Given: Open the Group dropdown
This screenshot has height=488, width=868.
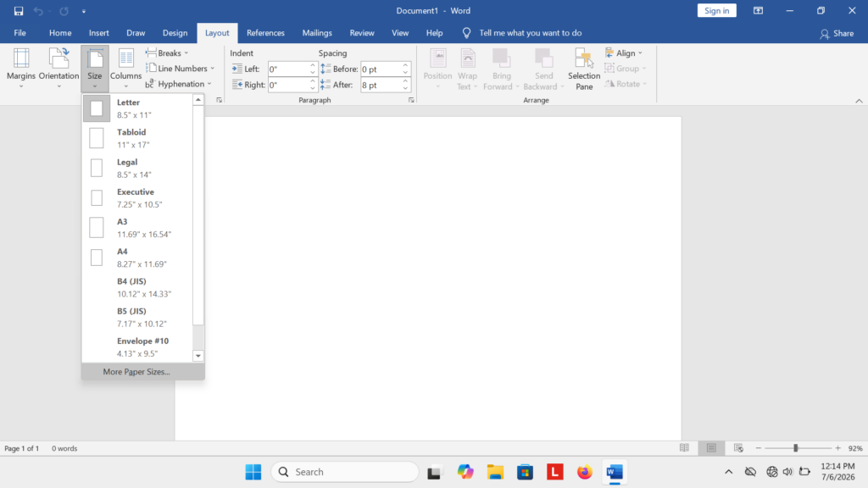Looking at the screenshot, I should coord(626,69).
